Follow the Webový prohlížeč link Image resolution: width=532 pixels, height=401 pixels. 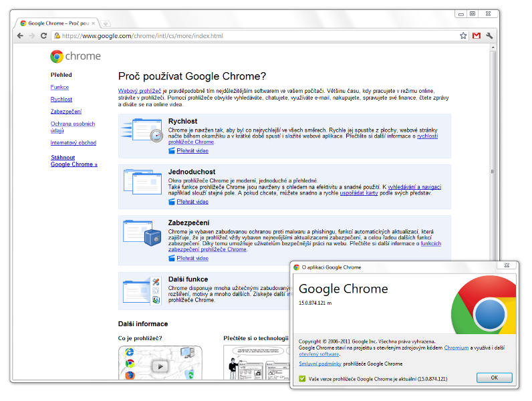pyautogui.click(x=140, y=91)
